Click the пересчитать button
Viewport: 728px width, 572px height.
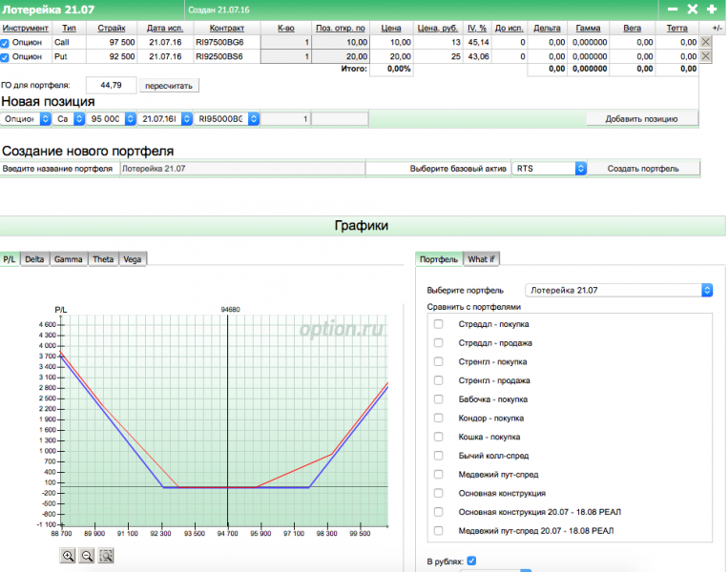click(170, 86)
